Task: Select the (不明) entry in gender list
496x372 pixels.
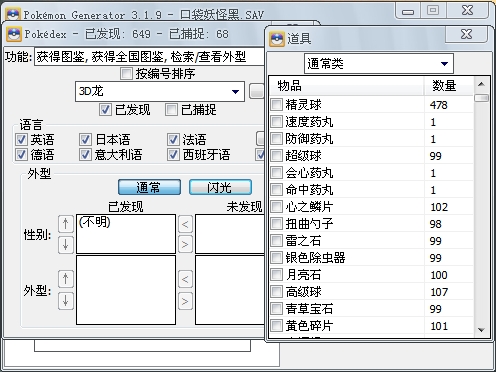Action: [x=95, y=222]
